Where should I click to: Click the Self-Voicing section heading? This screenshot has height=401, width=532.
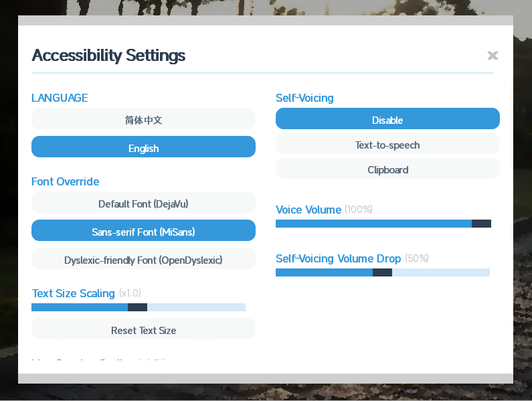click(304, 98)
